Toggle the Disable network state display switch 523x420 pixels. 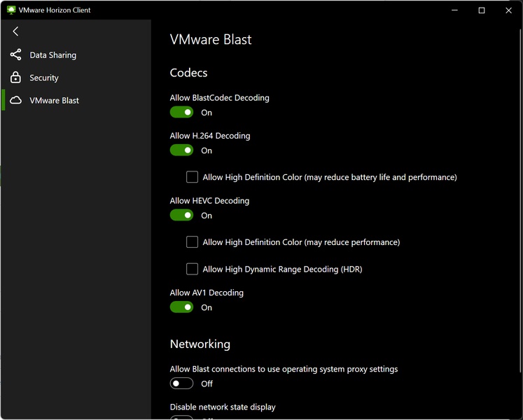click(x=181, y=417)
